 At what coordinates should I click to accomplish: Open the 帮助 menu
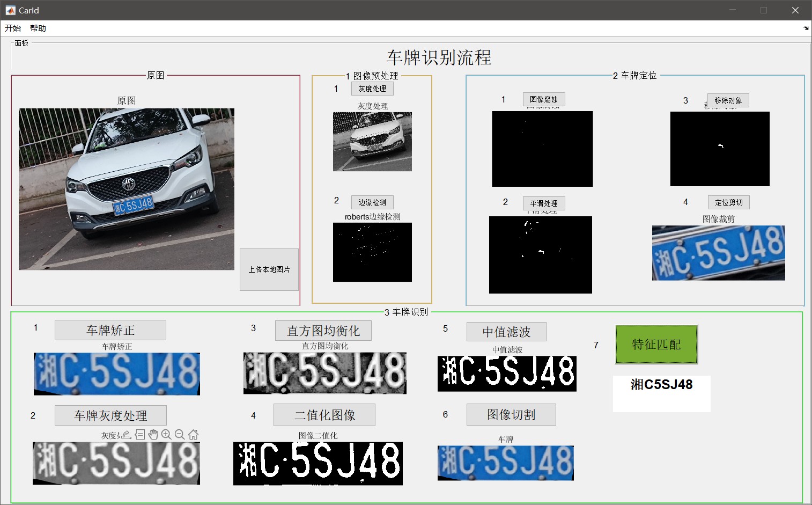pos(38,28)
